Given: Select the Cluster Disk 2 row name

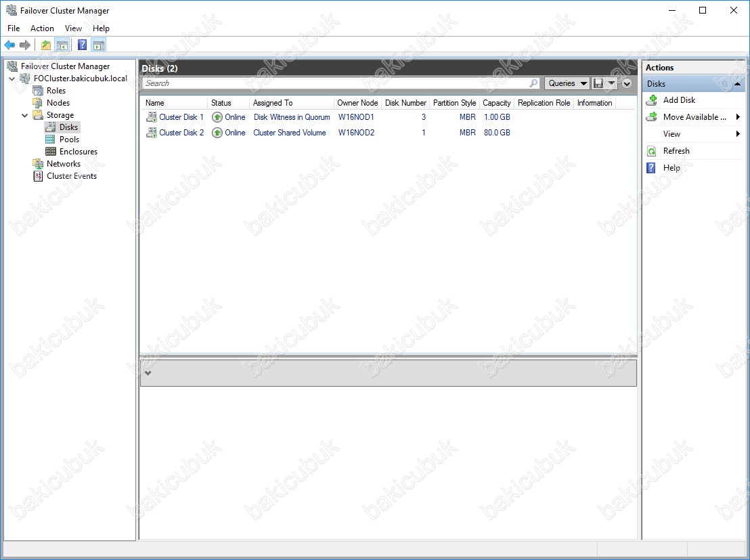Looking at the screenshot, I should 181,133.
